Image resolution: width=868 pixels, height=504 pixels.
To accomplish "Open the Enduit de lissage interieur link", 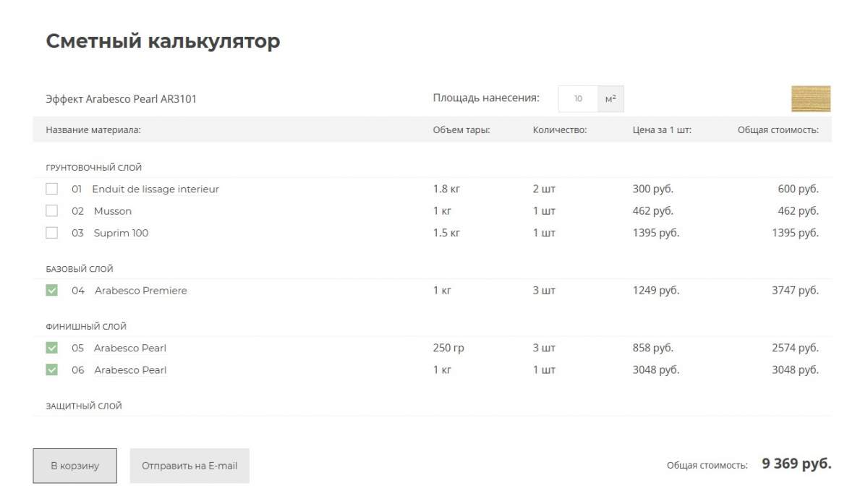I will (x=155, y=189).
